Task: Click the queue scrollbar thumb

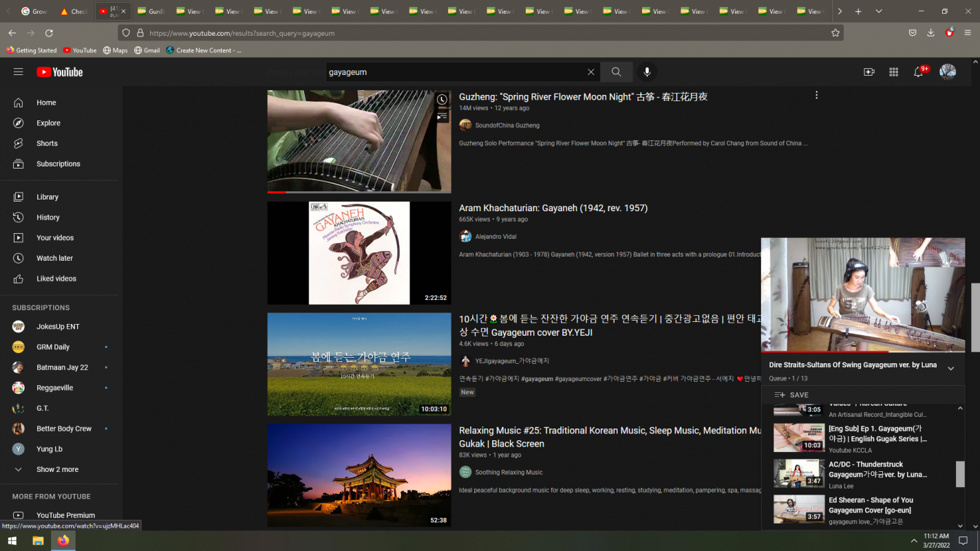Action: tap(960, 474)
